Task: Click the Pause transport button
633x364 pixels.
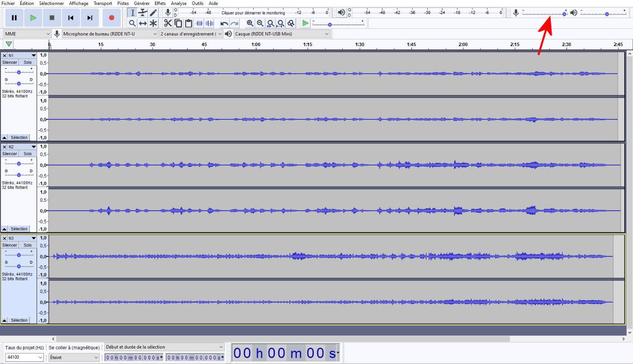Action: (14, 18)
